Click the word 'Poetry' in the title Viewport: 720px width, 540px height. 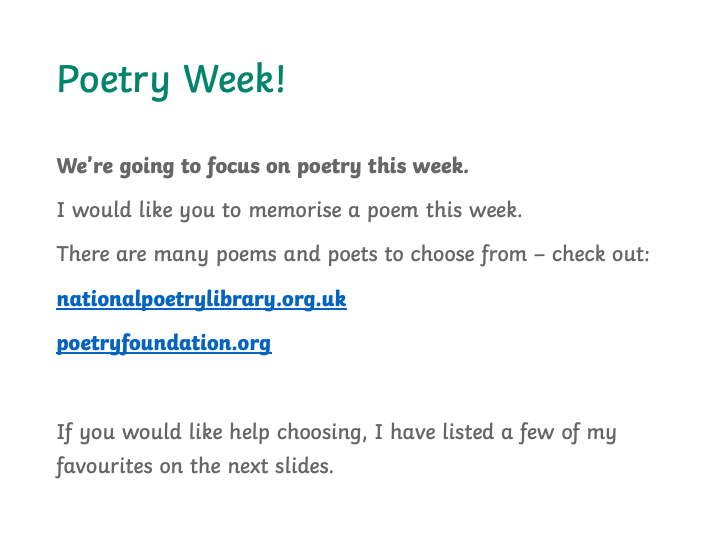coord(113,81)
